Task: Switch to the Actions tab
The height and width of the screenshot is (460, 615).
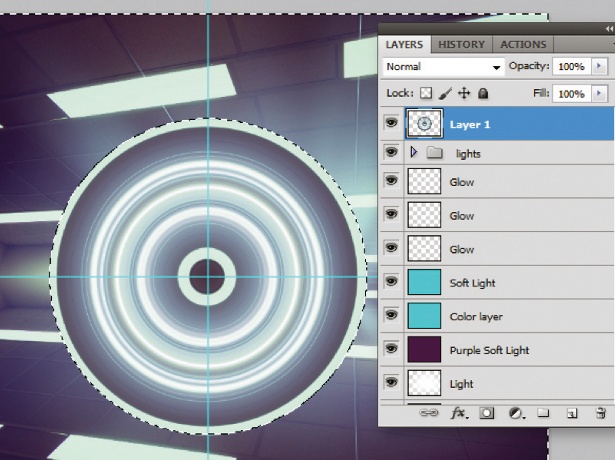Action: coord(523,44)
